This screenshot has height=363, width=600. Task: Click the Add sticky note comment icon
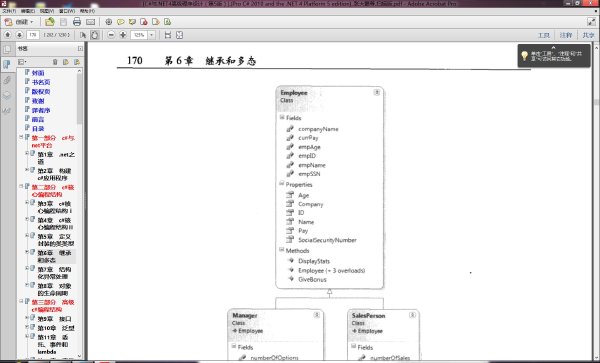(121, 22)
